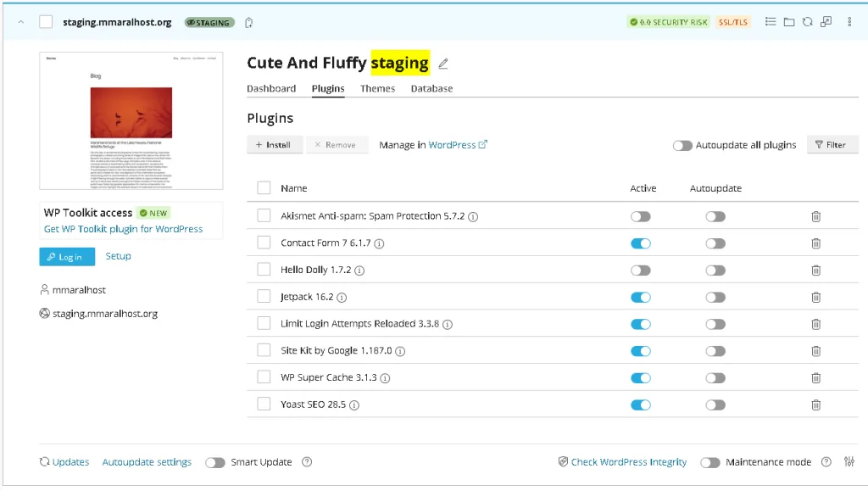Screen dimensions: 868x491
Task: Deactivate Contact Form 7 with Active toggle
Action: click(641, 243)
